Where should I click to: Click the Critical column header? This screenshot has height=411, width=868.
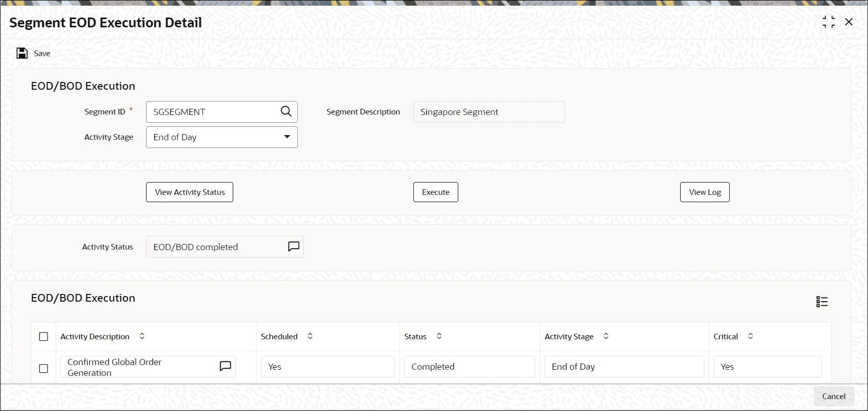[726, 336]
